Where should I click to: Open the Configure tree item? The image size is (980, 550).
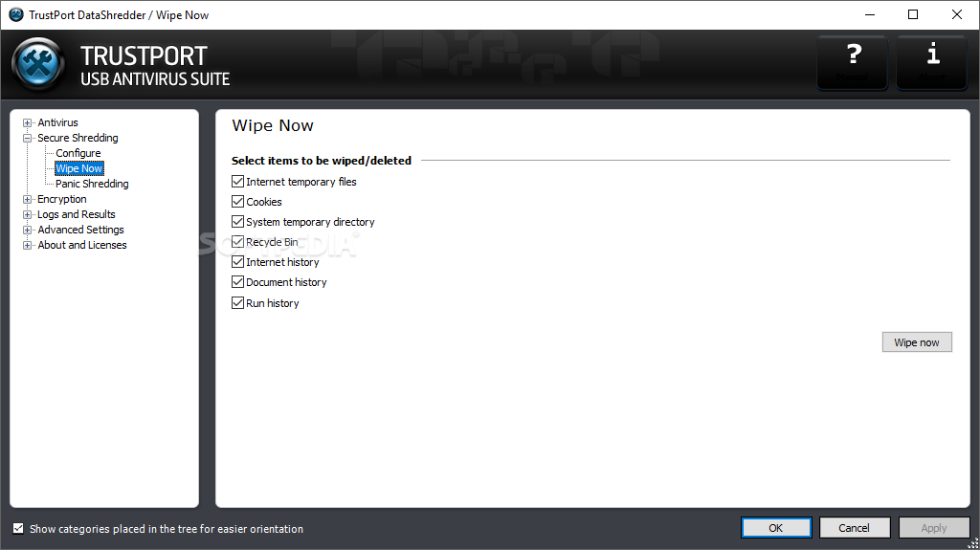78,153
